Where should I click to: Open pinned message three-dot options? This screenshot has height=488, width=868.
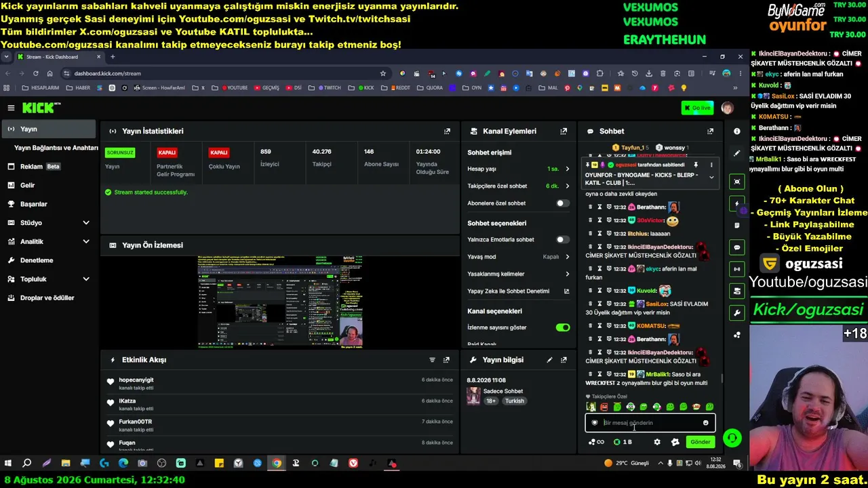(x=711, y=165)
